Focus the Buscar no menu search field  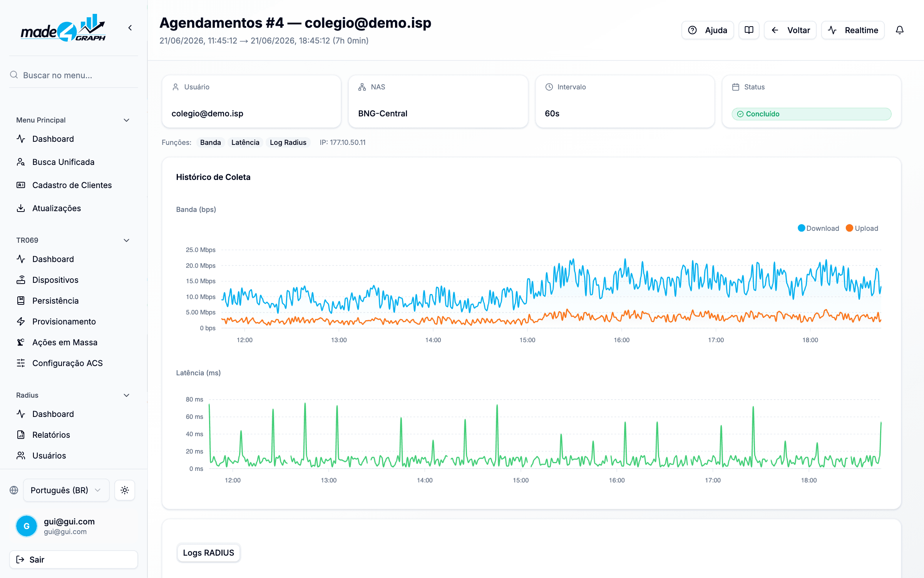73,75
